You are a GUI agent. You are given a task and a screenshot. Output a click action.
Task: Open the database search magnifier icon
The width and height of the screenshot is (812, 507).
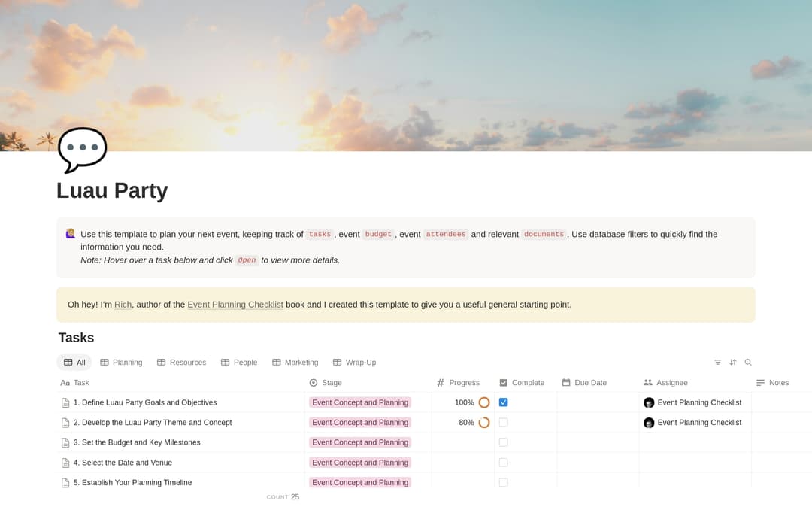tap(748, 363)
